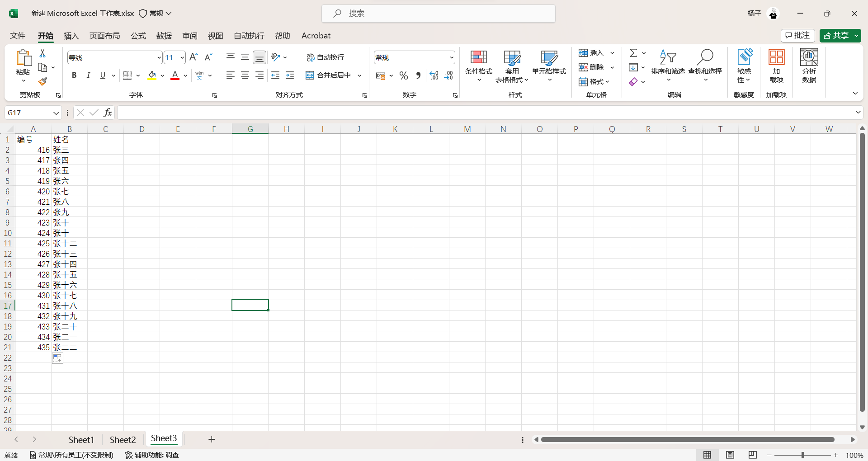Expand the number format combo box

[x=451, y=57]
